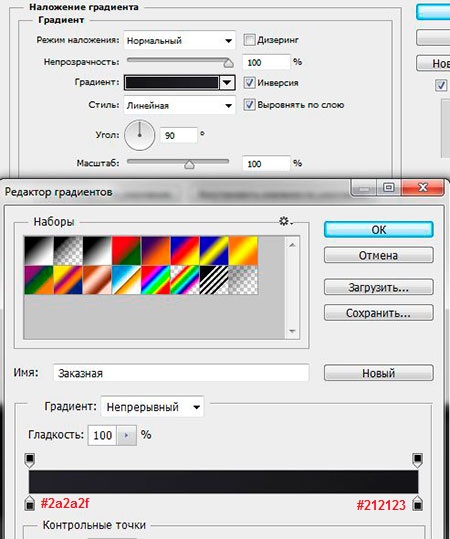Click the Отмена button
This screenshot has height=539, width=450.
[x=378, y=255]
